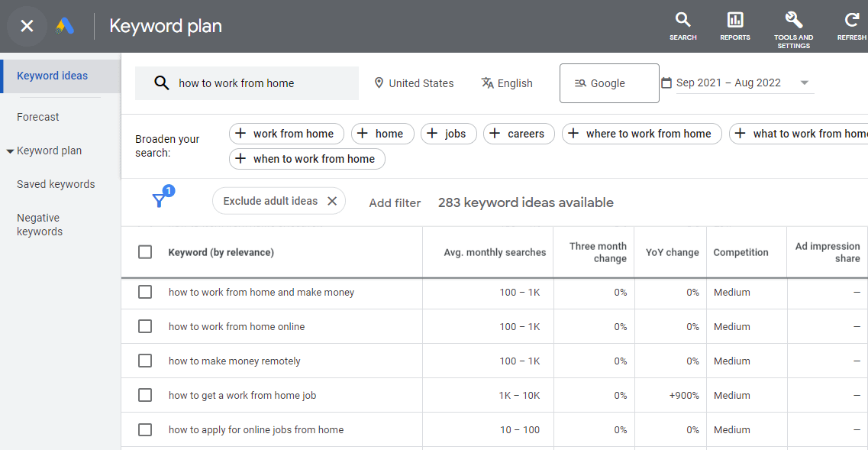
Task: Check 'how to make money remotely' row
Action: [145, 361]
